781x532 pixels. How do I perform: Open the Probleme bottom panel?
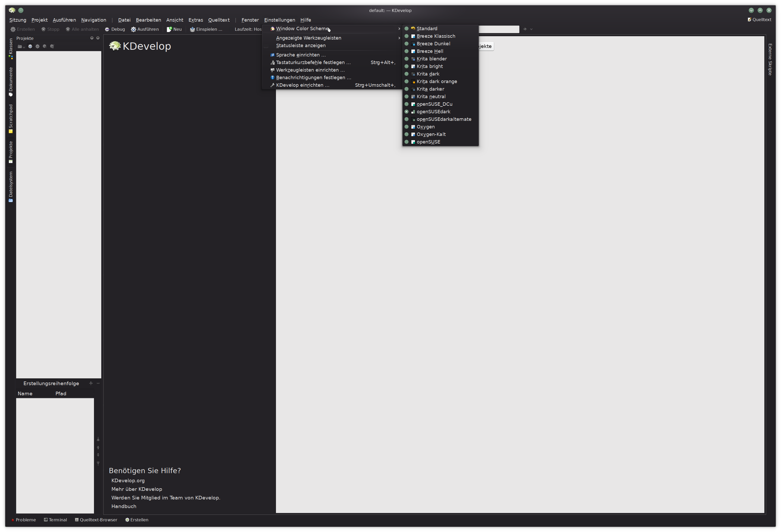point(23,520)
